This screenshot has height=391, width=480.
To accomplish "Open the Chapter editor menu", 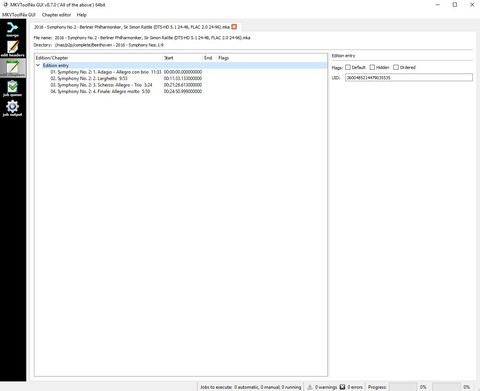I will [56, 15].
